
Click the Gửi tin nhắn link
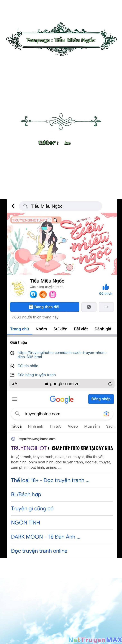[28, 366]
